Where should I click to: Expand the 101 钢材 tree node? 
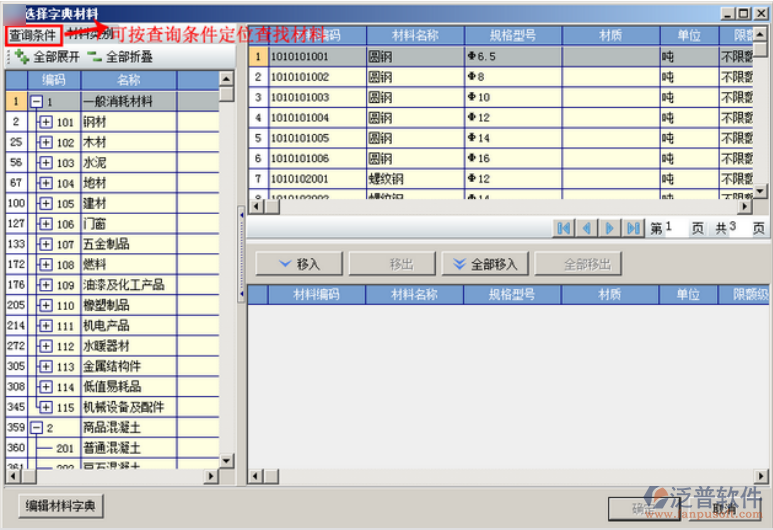point(45,122)
